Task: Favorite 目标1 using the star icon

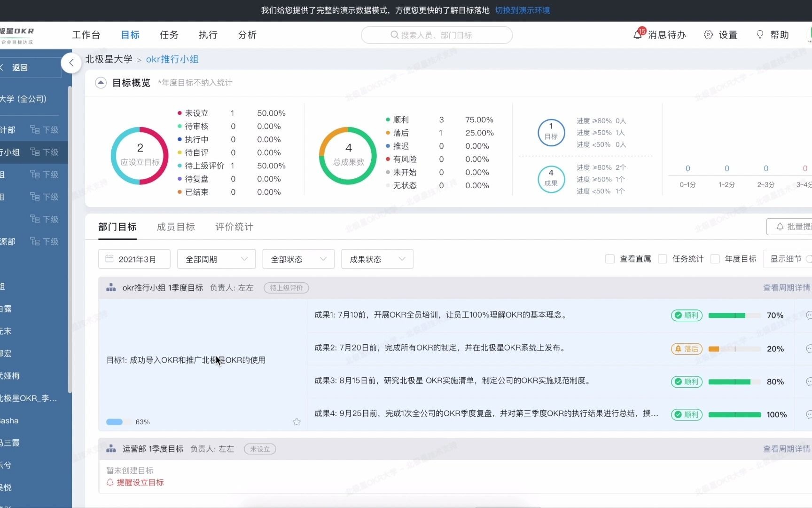Action: pos(297,422)
